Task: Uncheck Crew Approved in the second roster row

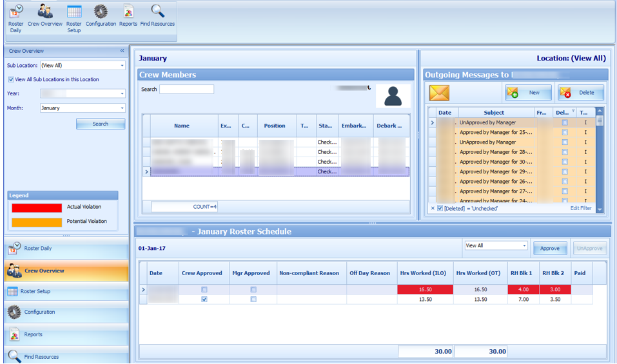Action: (204, 300)
